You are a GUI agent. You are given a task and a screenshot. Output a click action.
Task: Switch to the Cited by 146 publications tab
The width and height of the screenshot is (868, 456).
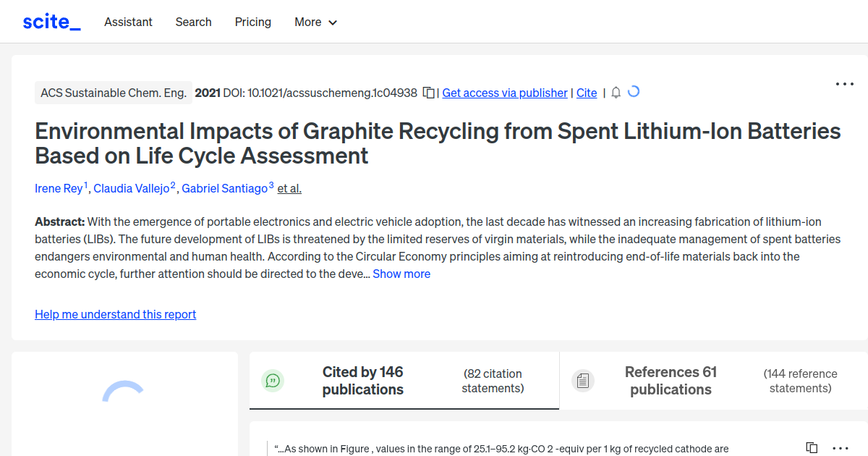pos(362,380)
